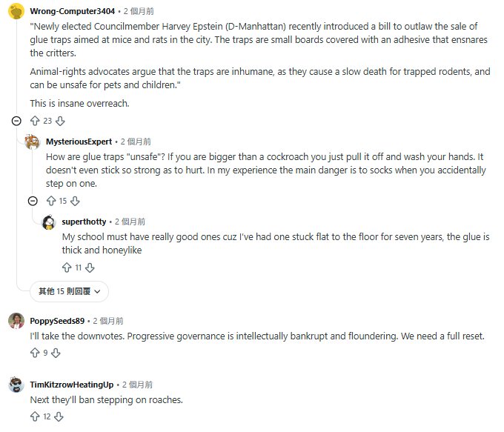
Task: Upvote the 'ban stepping on roaches' comment
Action: [35, 417]
